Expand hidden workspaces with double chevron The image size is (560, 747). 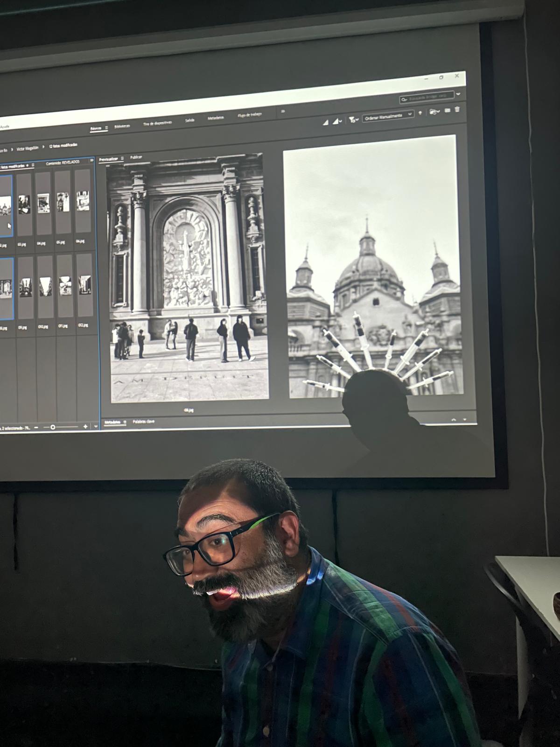(283, 112)
